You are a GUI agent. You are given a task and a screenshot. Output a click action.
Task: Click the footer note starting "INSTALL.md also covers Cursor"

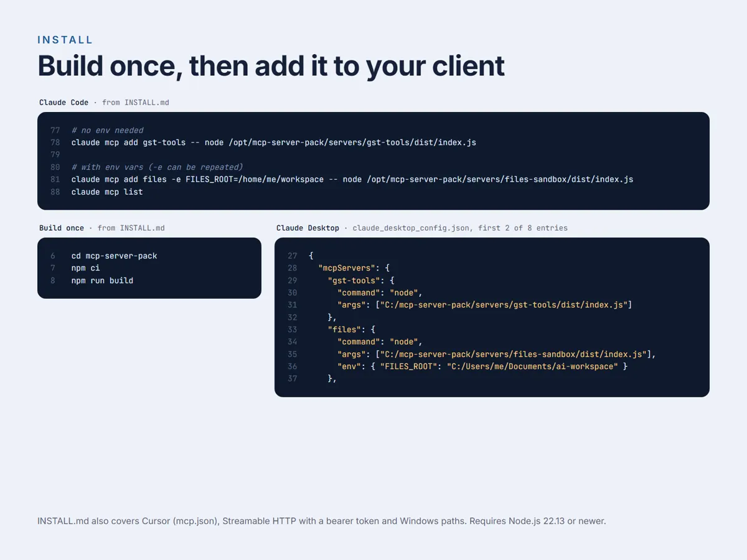[x=322, y=521]
